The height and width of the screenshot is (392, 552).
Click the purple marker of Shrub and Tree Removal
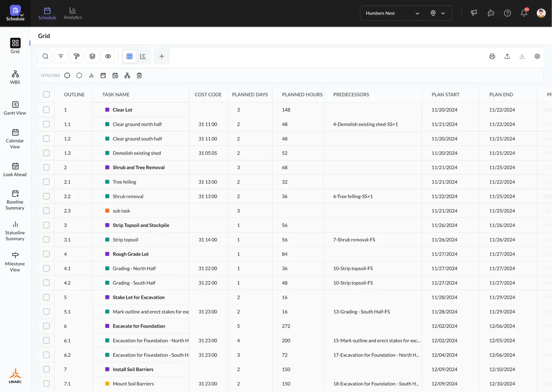[x=107, y=167]
